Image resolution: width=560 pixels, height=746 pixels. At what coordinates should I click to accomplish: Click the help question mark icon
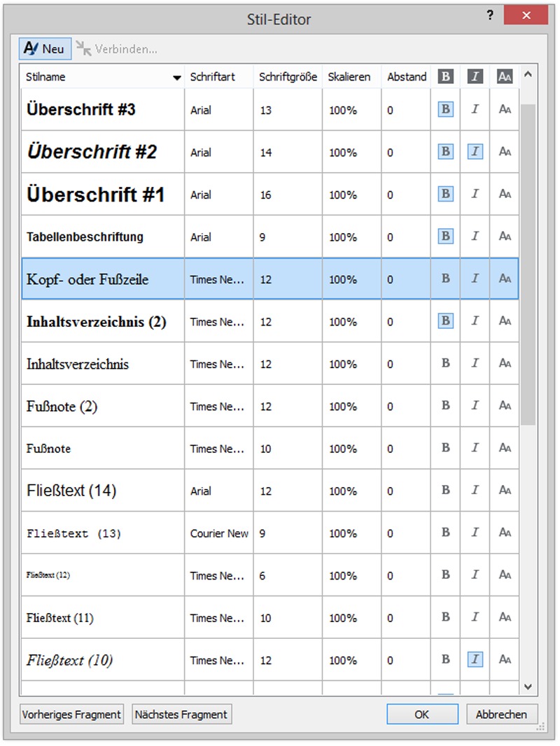click(x=490, y=15)
